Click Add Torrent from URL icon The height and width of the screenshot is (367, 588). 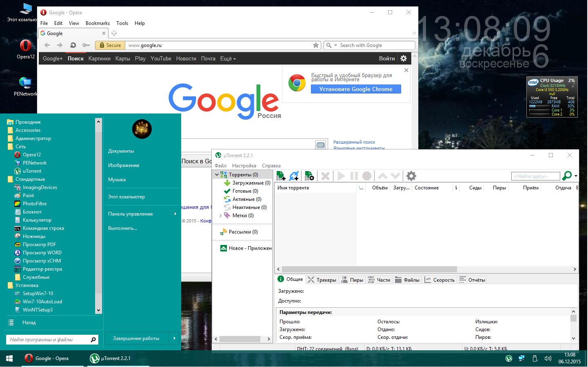[294, 176]
